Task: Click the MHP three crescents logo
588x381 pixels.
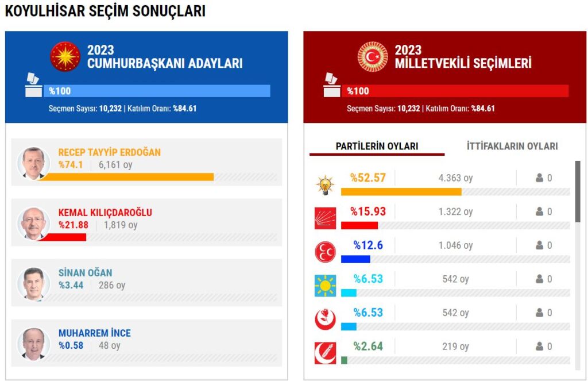Action: [x=325, y=252]
